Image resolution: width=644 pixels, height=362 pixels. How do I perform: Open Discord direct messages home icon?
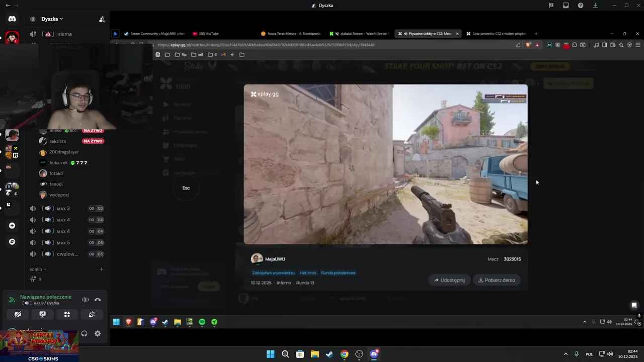tap(12, 19)
